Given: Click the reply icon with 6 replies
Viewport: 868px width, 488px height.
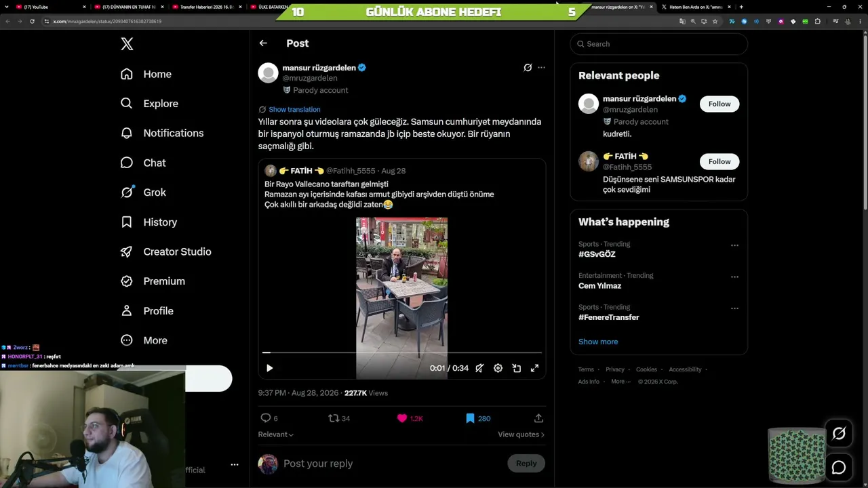Looking at the screenshot, I should (266, 418).
